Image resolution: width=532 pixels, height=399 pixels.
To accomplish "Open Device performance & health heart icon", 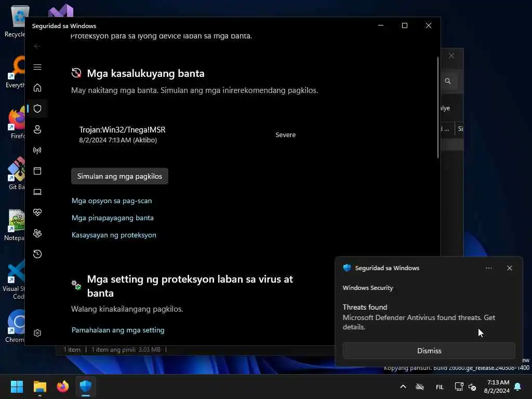I will (37, 212).
